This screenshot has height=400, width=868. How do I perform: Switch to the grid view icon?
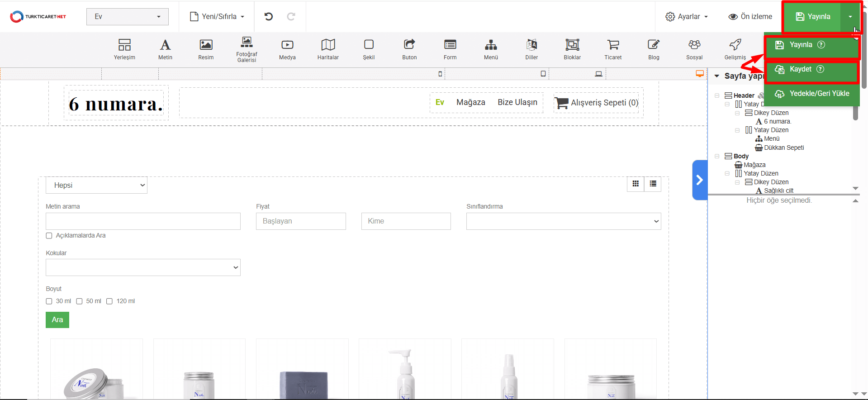coord(636,184)
